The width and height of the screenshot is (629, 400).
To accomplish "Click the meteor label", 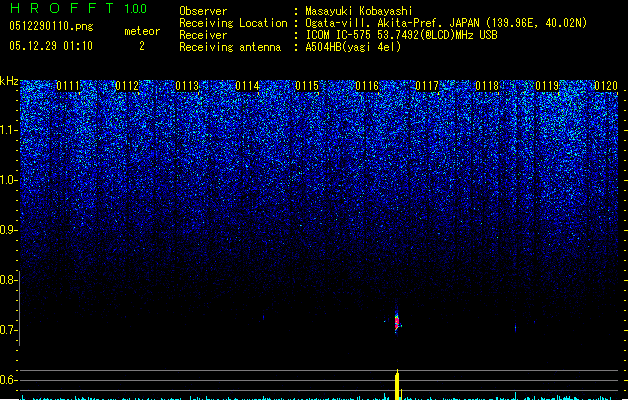I will click(x=142, y=31).
